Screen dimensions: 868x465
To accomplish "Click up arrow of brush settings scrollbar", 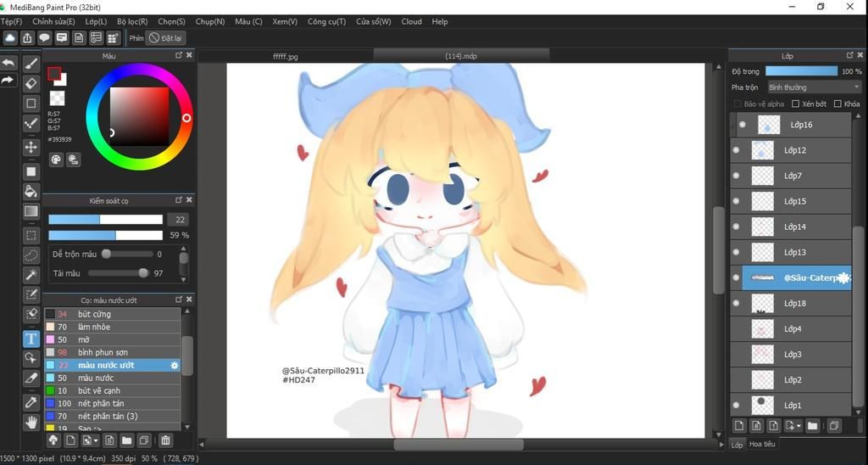I will (183, 249).
